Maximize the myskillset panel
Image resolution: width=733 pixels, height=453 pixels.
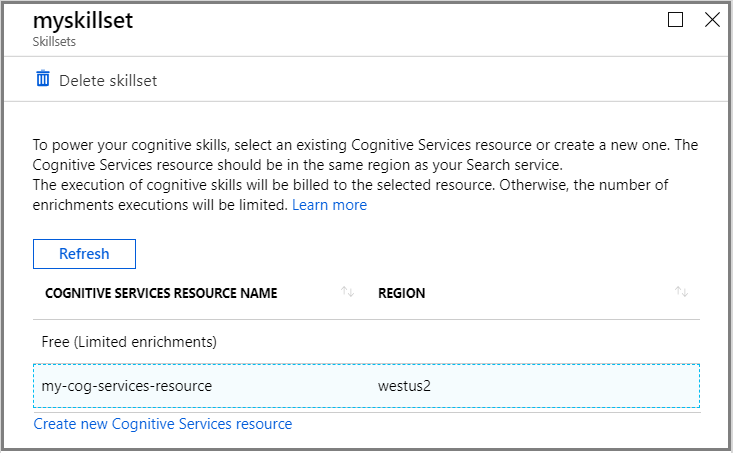tap(676, 19)
